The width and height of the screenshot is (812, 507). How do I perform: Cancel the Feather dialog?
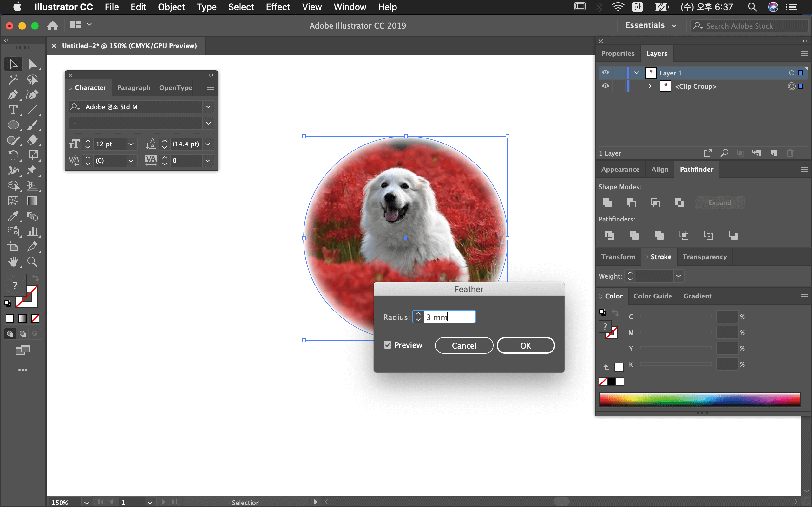[464, 345]
